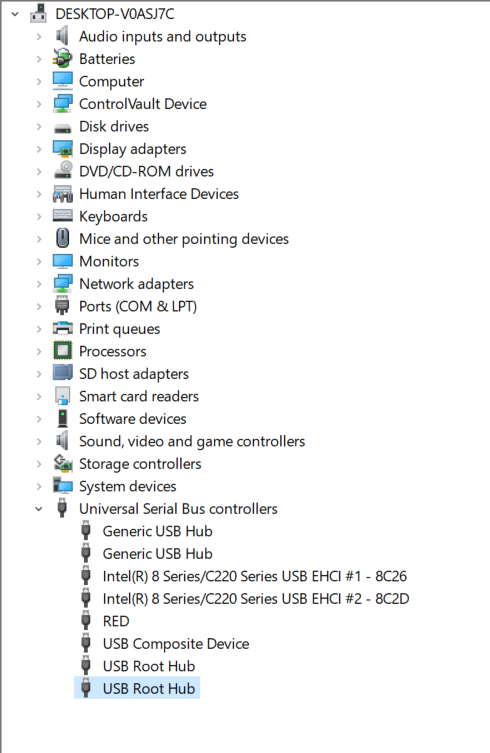Click the Print queues printer icon
The height and width of the screenshot is (753, 490).
[x=62, y=328]
